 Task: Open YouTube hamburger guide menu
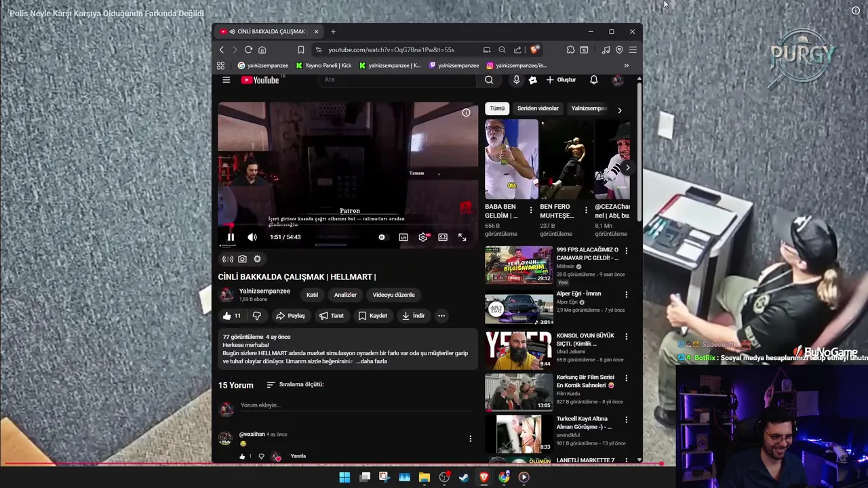(x=226, y=80)
